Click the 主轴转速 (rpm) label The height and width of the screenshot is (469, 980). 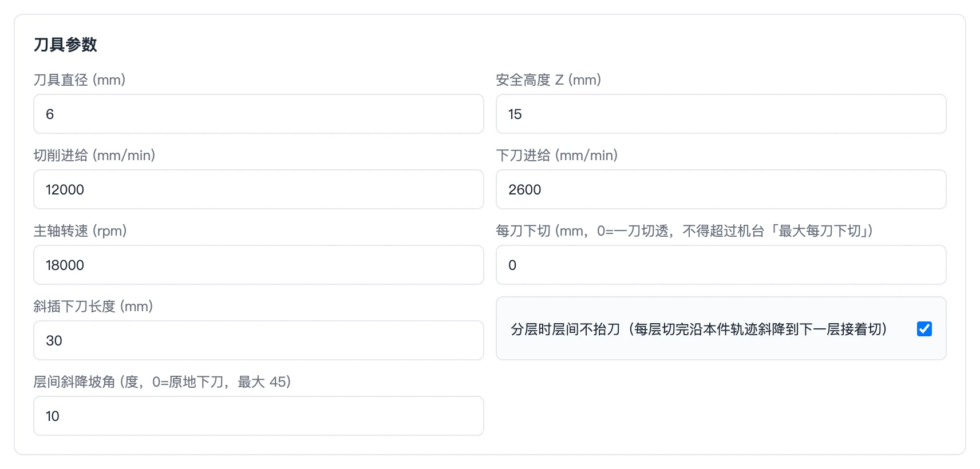pos(80,230)
